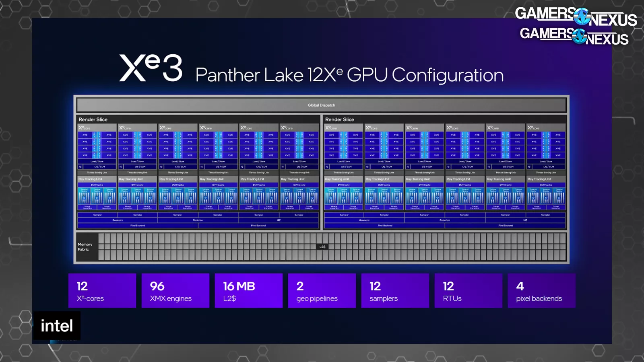The height and width of the screenshot is (362, 644).
Task: Click the first Ray Tracing Unit label in the right slice
Action: pos(337,179)
